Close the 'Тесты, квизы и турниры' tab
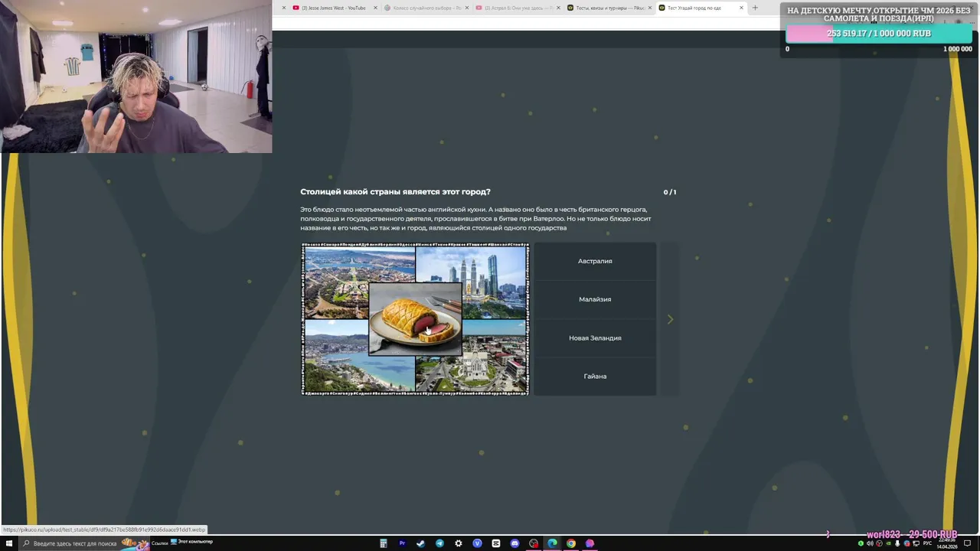Screen dimensions: 980x551 point(651,8)
